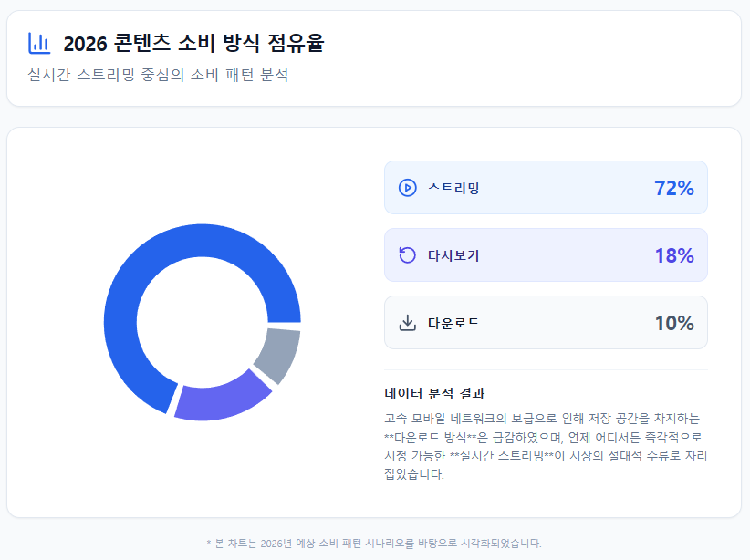Toggle the highlighted 다시보기 legend card
Viewport: 750px width, 560px height.
[546, 255]
